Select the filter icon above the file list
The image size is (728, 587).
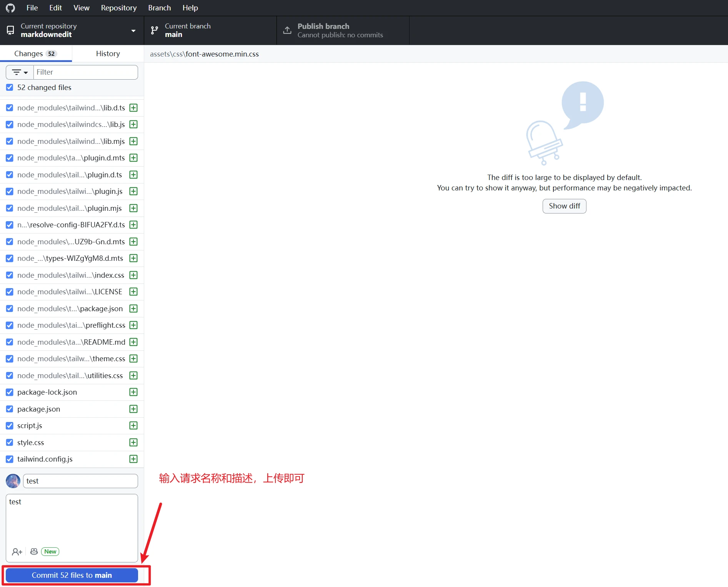16,72
